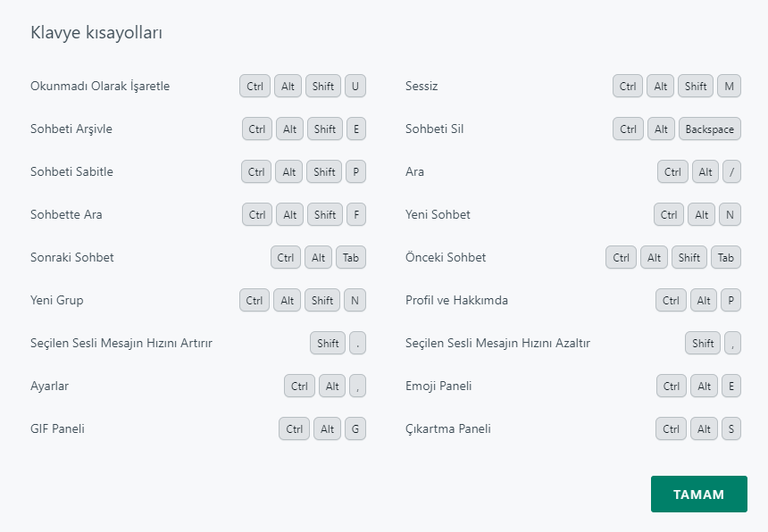The width and height of the screenshot is (768, 532).
Task: Click the Ctrl key badge for Yeni Sohbet
Action: click(669, 215)
